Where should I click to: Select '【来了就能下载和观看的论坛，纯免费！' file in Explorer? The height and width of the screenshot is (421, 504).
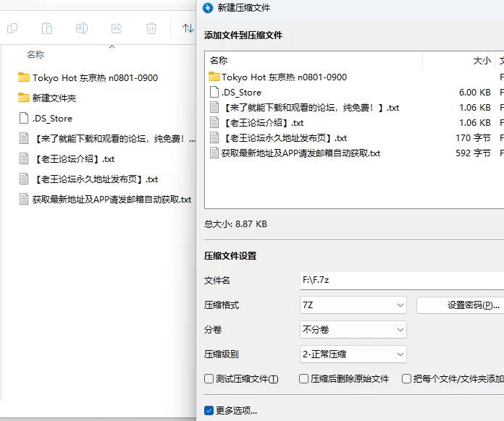[114, 139]
